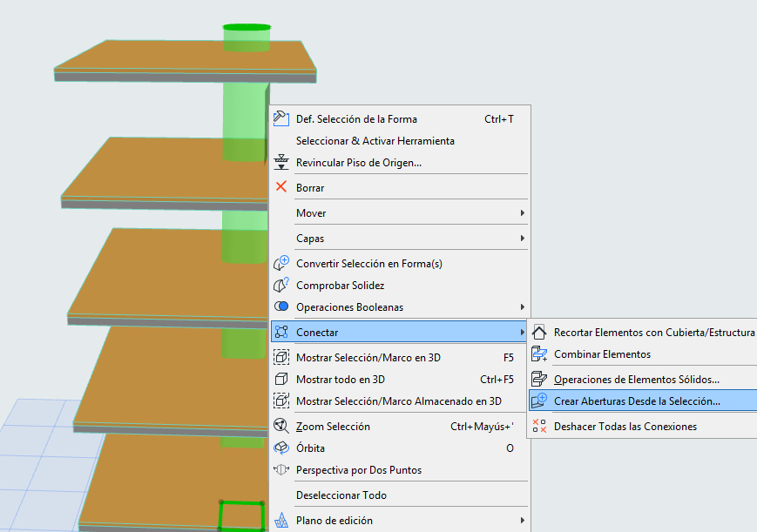Click the Mostrar Selección/Marco en 3D icon
Image resolution: width=757 pixels, height=532 pixels.
(281, 357)
